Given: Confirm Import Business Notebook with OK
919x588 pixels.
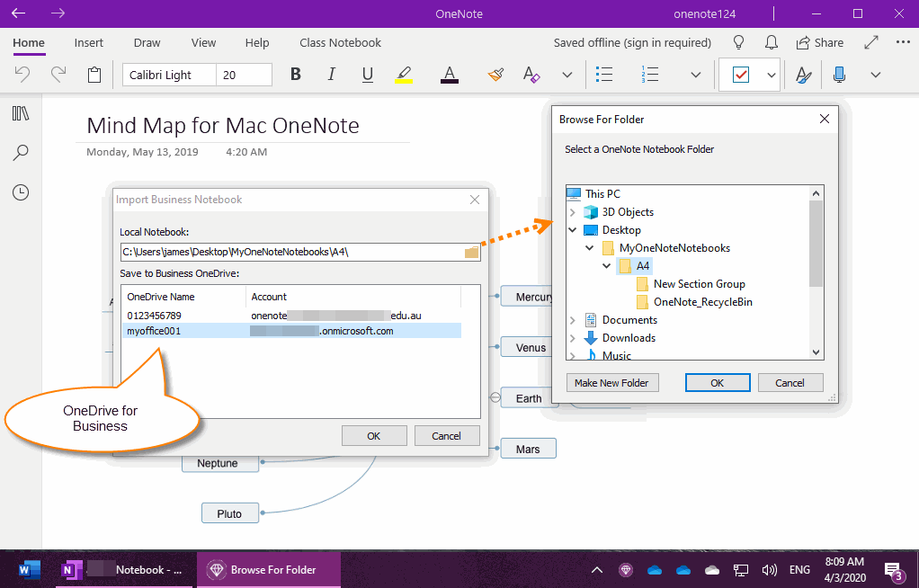Looking at the screenshot, I should pos(374,436).
